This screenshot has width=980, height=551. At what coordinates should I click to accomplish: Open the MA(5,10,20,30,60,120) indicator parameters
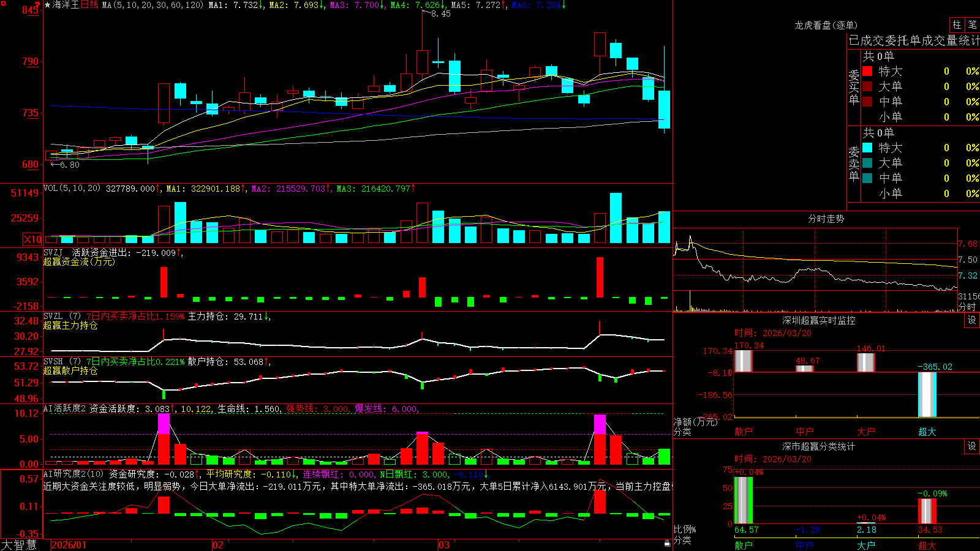tap(153, 5)
